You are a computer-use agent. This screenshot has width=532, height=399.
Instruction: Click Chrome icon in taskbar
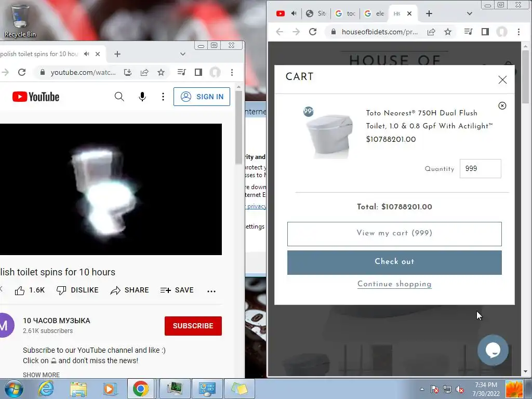[x=140, y=389]
